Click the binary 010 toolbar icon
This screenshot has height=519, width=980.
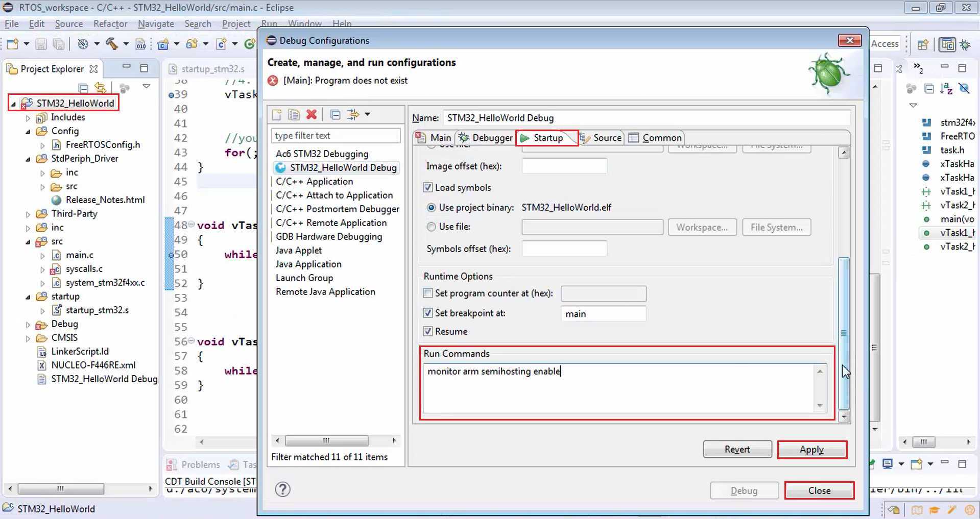(x=141, y=44)
